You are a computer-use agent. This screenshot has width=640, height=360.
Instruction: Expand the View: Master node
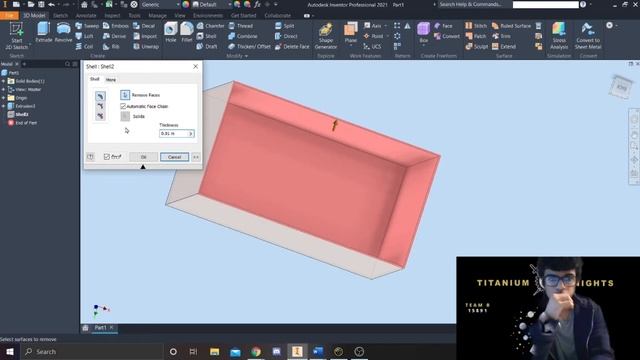[x=4, y=89]
